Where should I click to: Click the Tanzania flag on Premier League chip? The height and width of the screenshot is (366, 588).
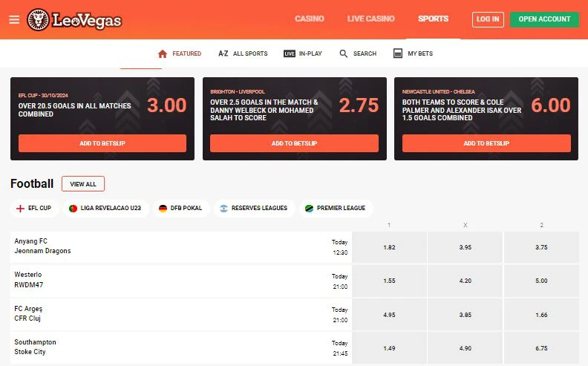coord(309,208)
